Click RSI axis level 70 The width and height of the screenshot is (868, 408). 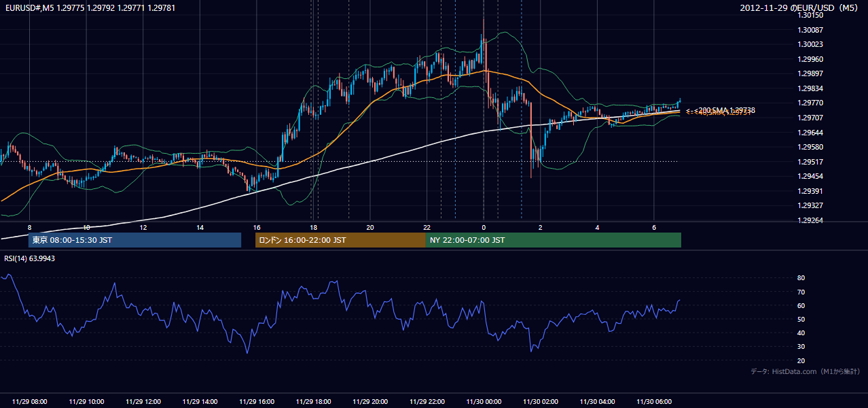coord(801,292)
